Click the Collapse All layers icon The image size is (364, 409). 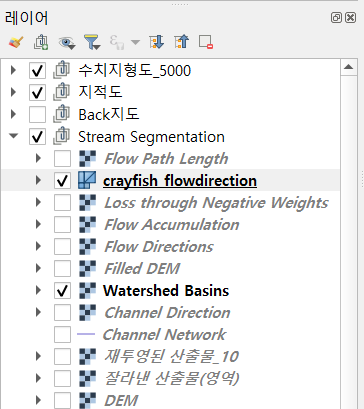click(182, 42)
